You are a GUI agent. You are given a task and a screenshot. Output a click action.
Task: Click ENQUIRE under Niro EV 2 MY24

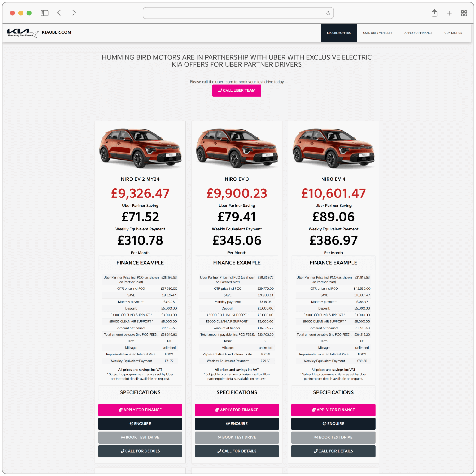(140, 424)
